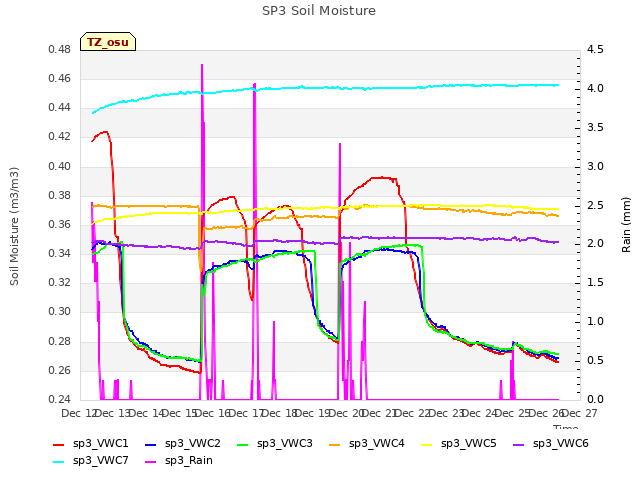Click the tallest rain spike near Dec 15
The width and height of the screenshot is (640, 480).
tap(202, 65)
